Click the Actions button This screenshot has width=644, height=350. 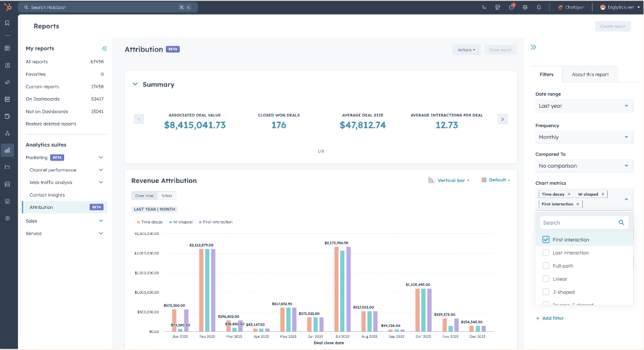[x=466, y=50]
